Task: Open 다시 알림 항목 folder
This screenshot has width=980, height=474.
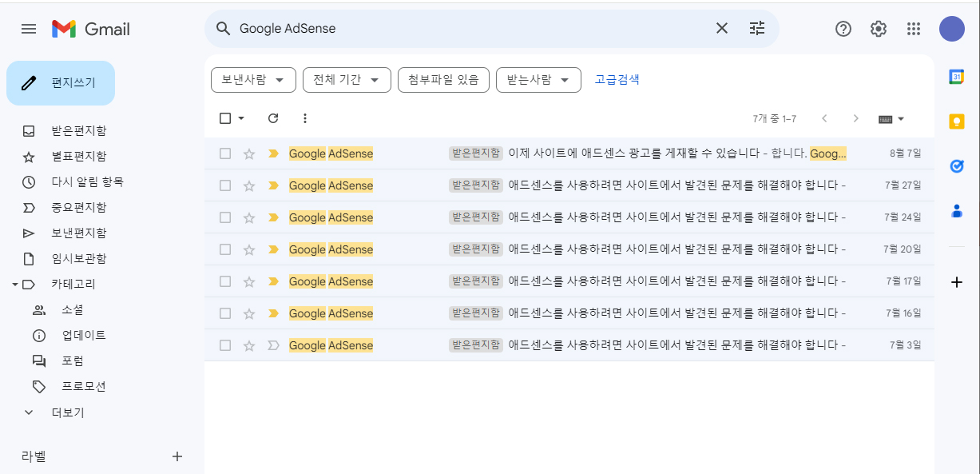Action: (87, 181)
